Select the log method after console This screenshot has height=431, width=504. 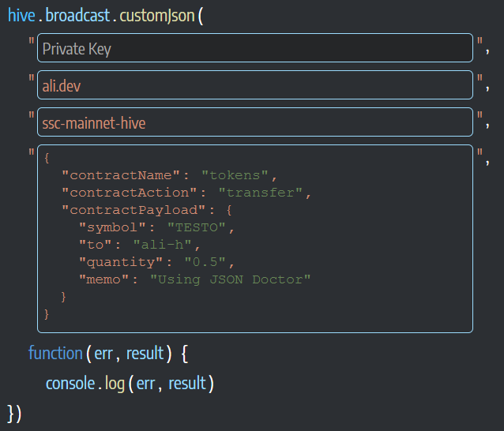[x=115, y=384]
